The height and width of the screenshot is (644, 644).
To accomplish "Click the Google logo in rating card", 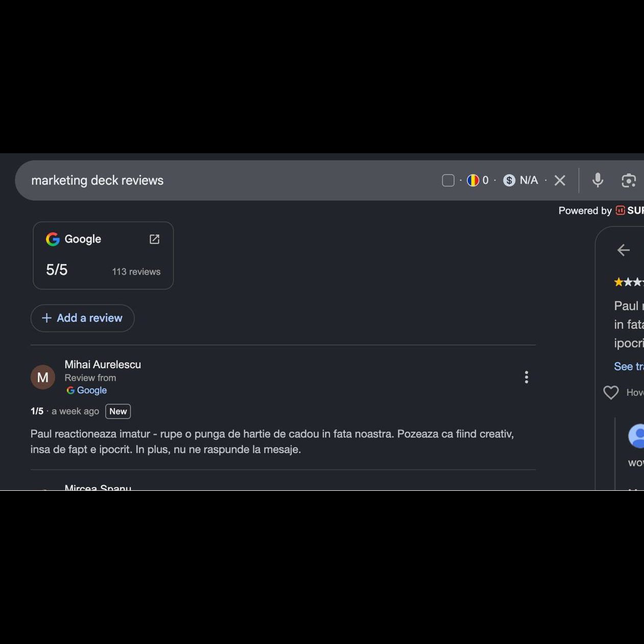I will (x=53, y=239).
